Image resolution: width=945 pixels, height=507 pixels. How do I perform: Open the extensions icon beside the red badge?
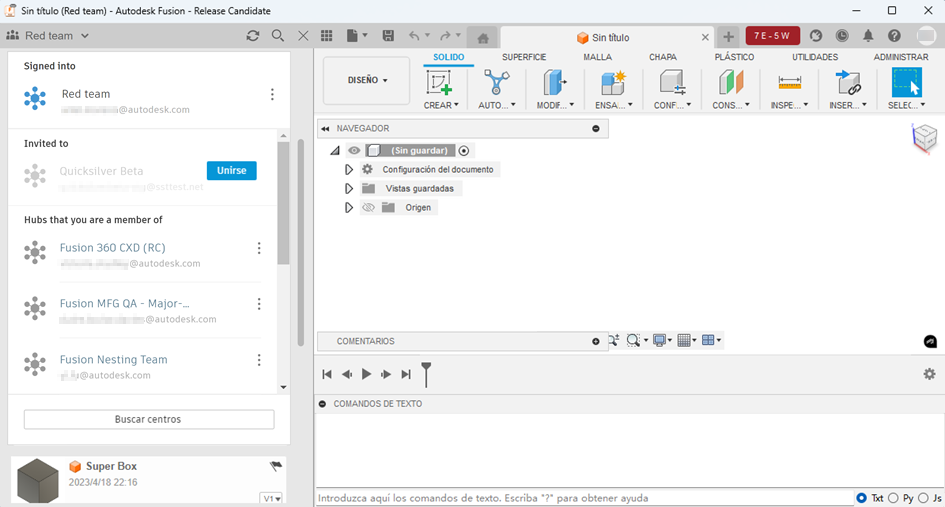(x=815, y=36)
